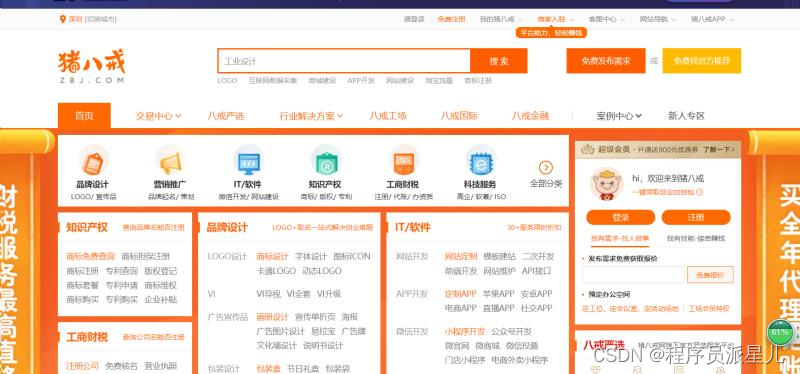This screenshot has height=374, width=800.
Task: Click the 专利申请 link
Action: 121,285
